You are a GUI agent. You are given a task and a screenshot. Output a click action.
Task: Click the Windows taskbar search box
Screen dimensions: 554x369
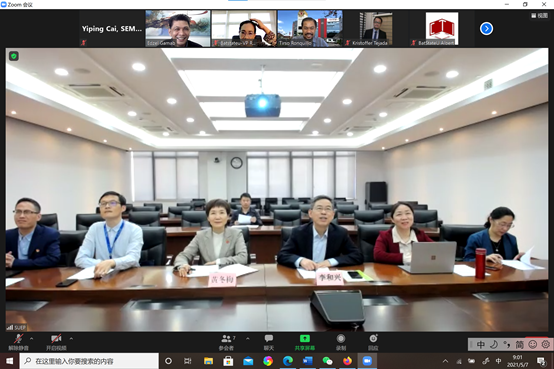(89, 361)
